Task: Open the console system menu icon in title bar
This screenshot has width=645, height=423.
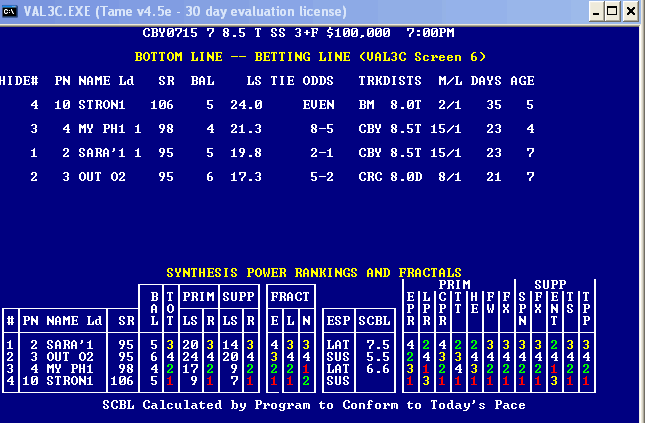Action: point(9,11)
